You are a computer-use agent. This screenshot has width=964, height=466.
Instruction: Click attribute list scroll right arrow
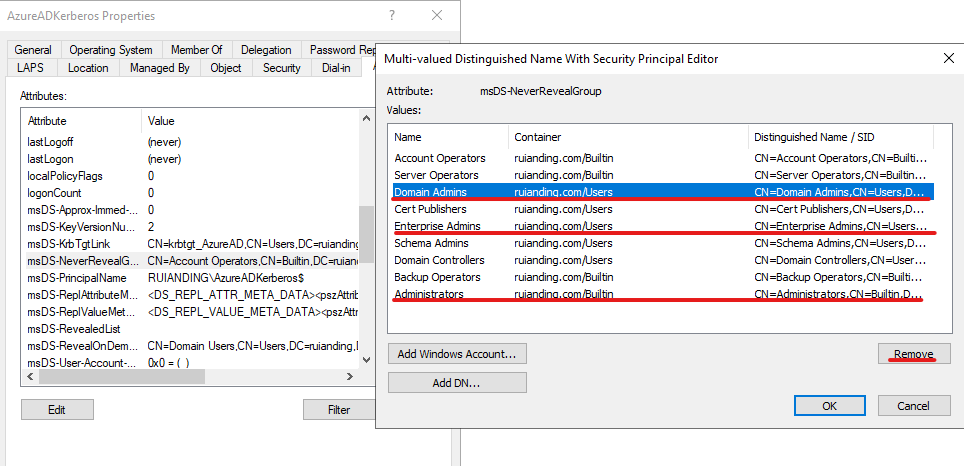350,376
